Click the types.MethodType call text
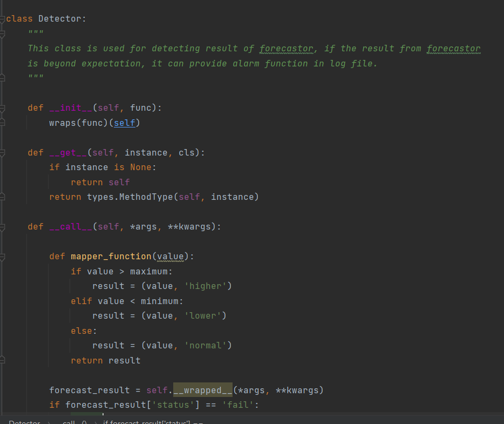This screenshot has width=504, height=424. [x=130, y=197]
